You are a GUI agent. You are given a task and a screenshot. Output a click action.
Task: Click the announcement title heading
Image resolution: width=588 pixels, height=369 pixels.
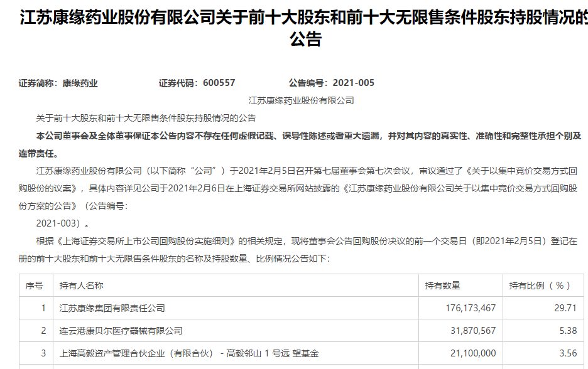[304, 28]
